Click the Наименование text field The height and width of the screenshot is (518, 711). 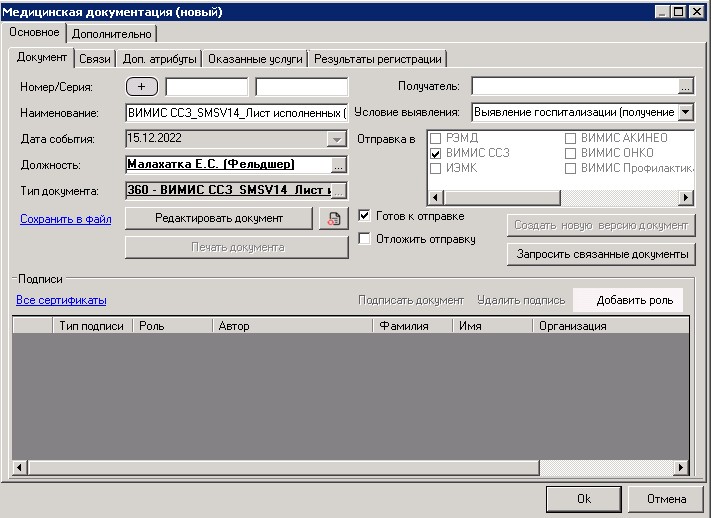(x=236, y=112)
